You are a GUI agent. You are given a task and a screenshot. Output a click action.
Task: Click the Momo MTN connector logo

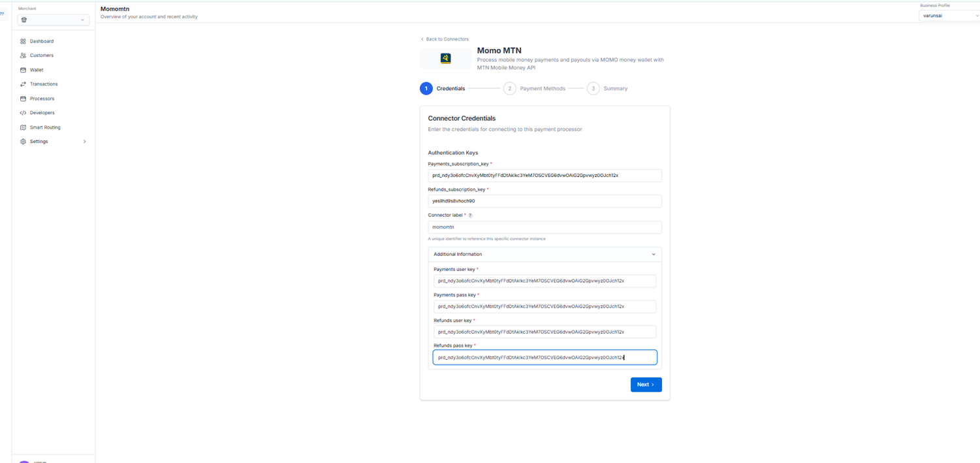point(445,59)
